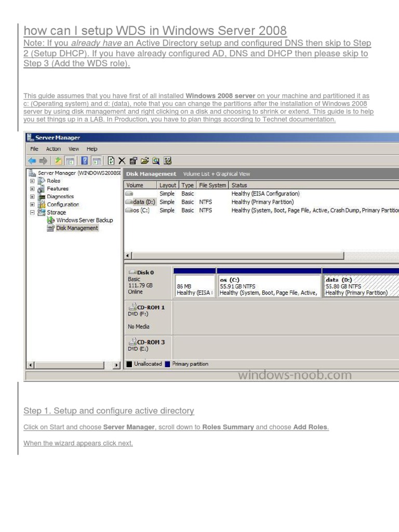Image resolution: width=399 pixels, height=532 pixels.
Task: Collapse the Storage tree node
Action: click(32, 212)
